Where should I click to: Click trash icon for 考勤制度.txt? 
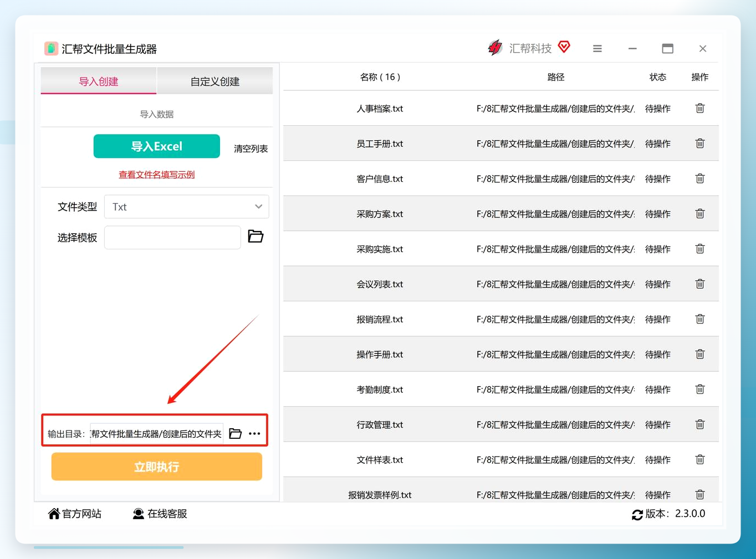click(700, 389)
